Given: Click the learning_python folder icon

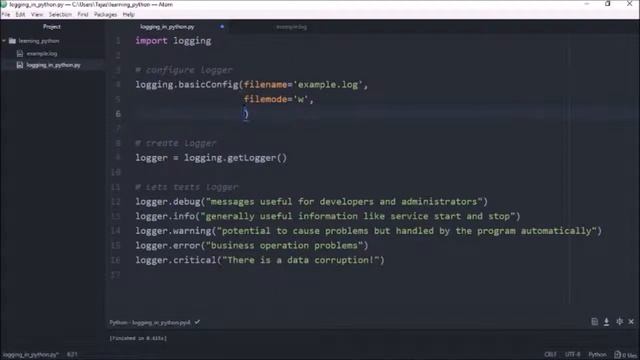Looking at the screenshot, I should (12, 41).
